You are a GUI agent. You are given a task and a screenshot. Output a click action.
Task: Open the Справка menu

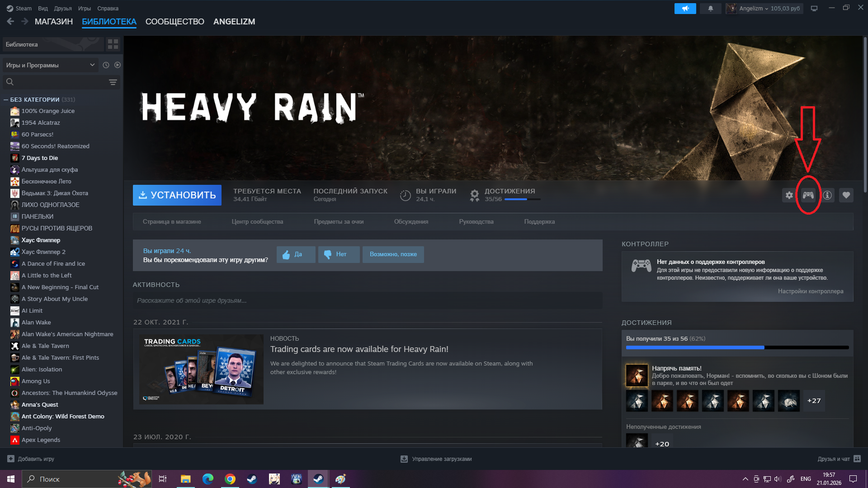(108, 9)
